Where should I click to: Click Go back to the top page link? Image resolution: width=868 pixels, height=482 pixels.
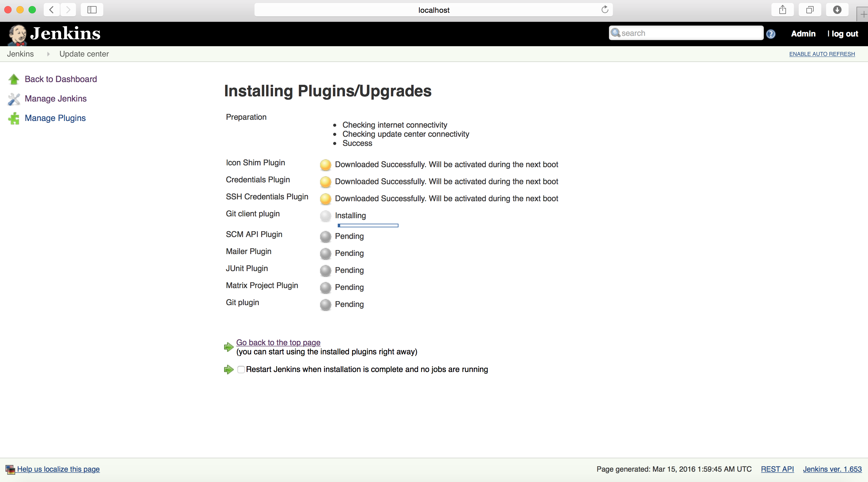(278, 343)
